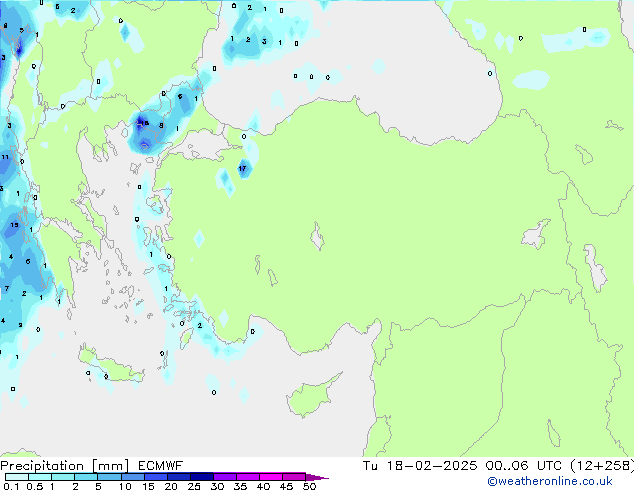Click the 2–5 mm legend color box

click(x=86, y=477)
